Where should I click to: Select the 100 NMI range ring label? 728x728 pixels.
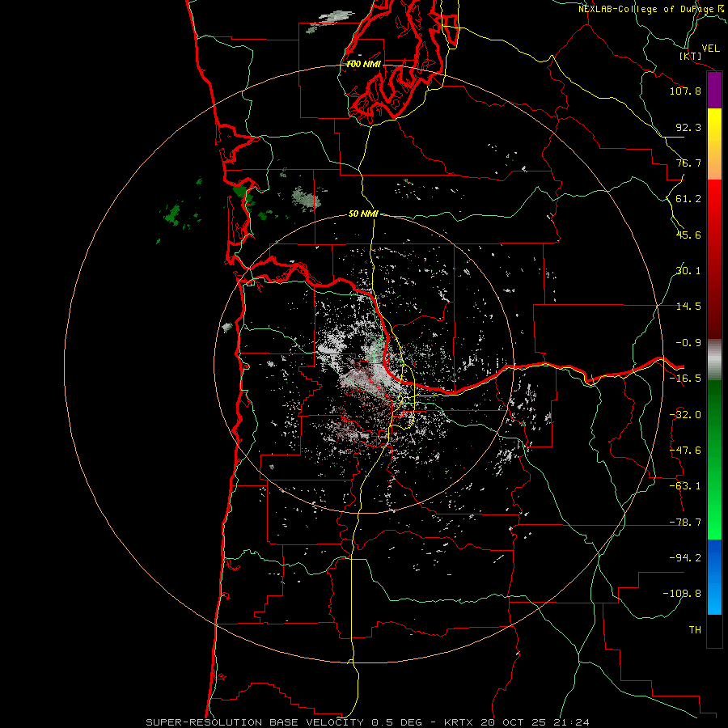click(363, 64)
